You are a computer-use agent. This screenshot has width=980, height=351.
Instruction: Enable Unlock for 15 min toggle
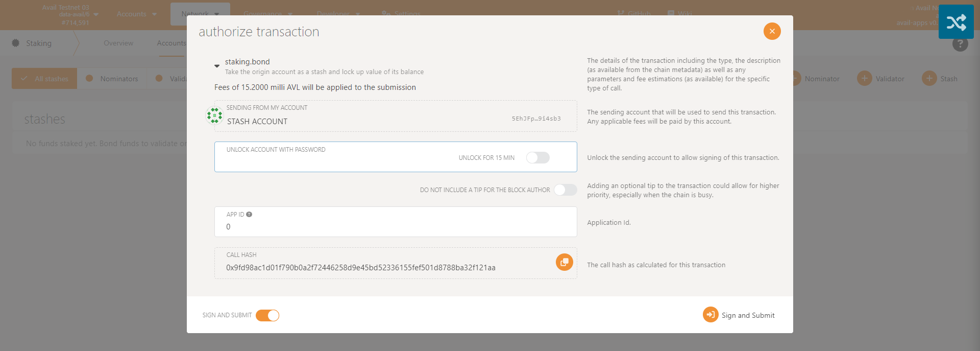pos(537,157)
